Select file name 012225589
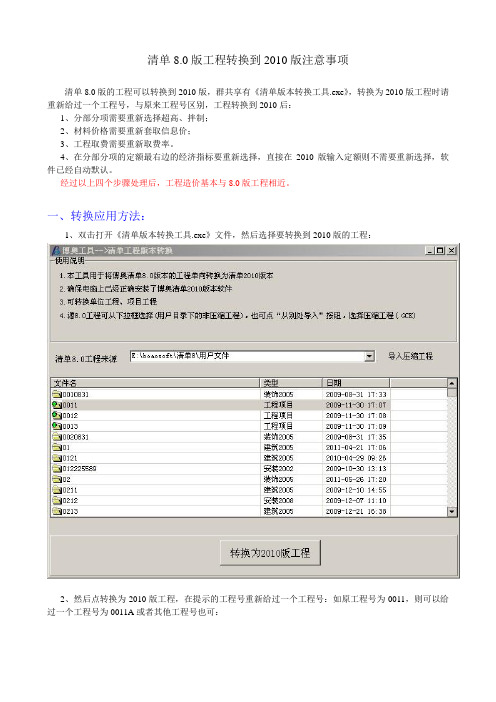 [79, 469]
